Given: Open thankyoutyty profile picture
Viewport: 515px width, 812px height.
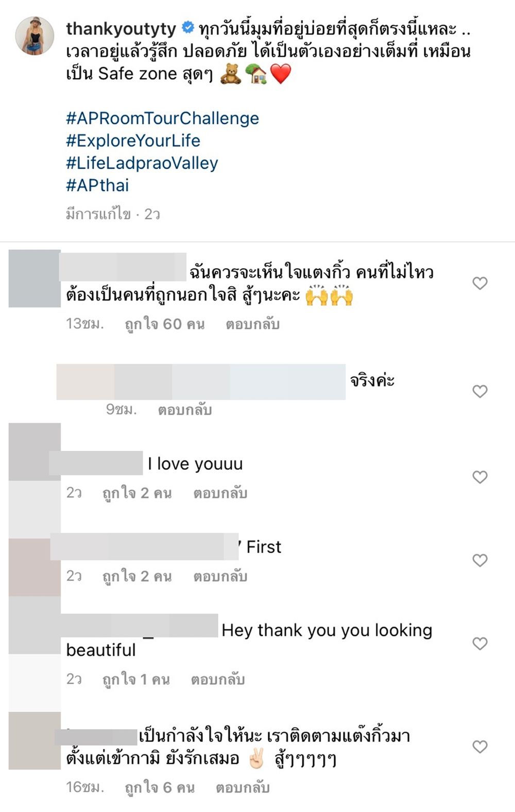Looking at the screenshot, I should point(35,36).
